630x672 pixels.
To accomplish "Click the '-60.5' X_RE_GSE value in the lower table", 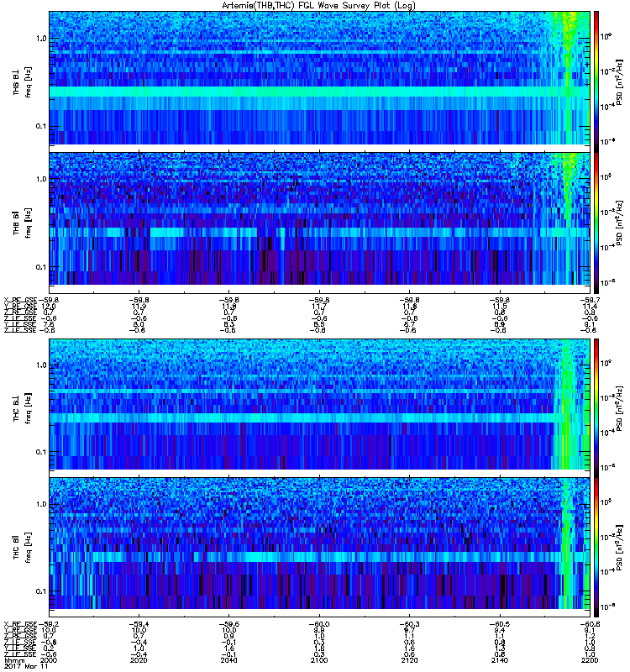I will point(500,624).
